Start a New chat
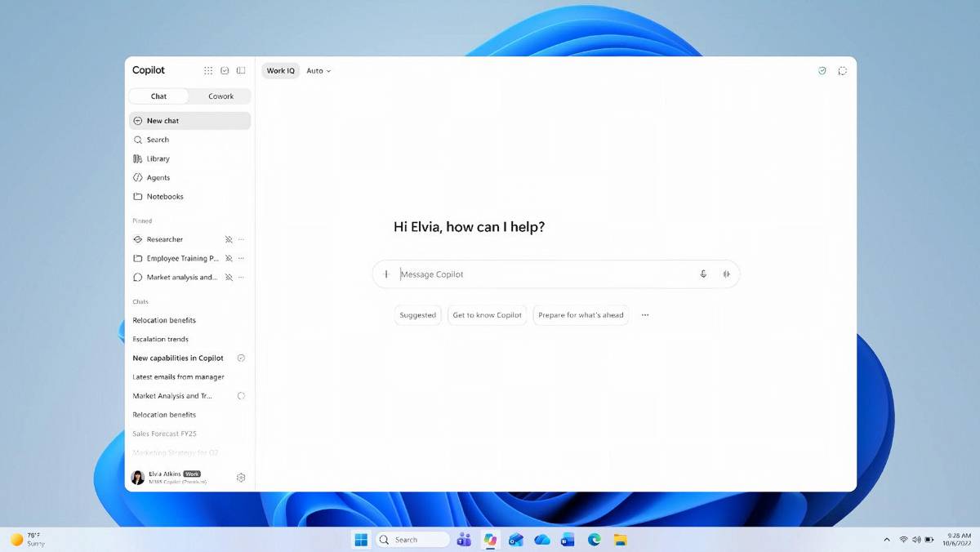The width and height of the screenshot is (980, 552). [x=189, y=121]
